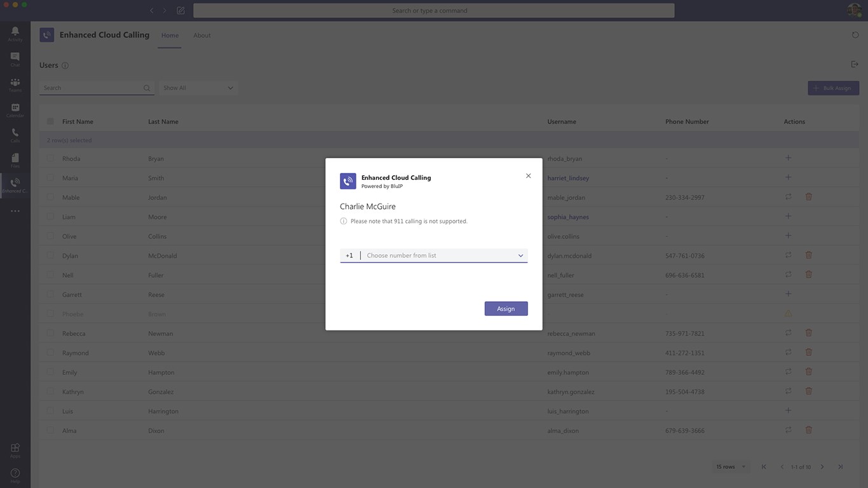Jump to the first page of users
Image resolution: width=868 pixels, height=488 pixels.
[x=764, y=467]
